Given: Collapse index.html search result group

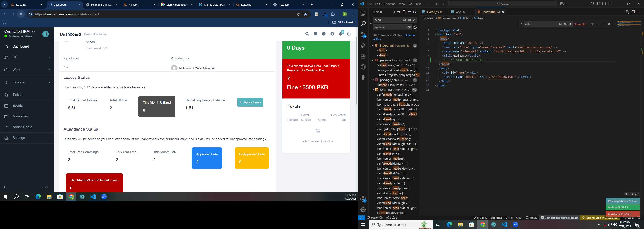Looking at the screenshot, I should pyautogui.click(x=373, y=45).
